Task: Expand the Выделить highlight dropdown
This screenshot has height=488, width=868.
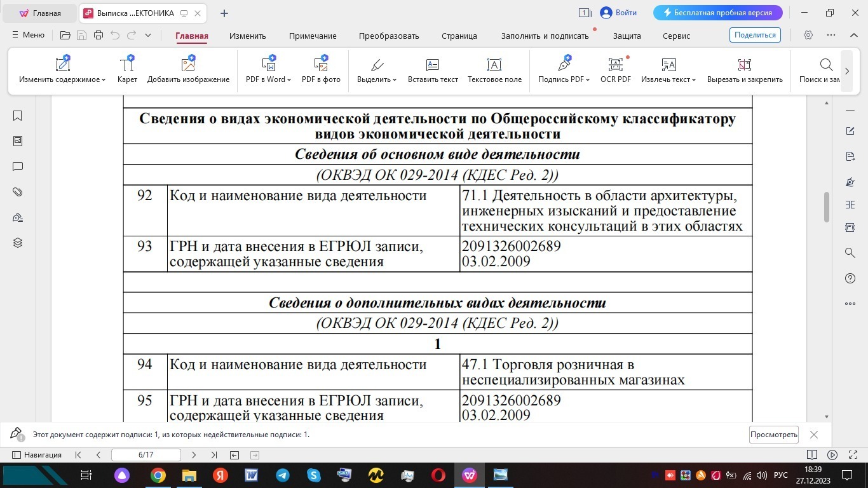Action: point(377,70)
